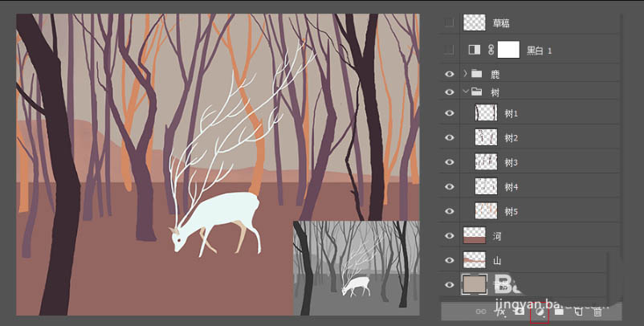Click the 鹿 group folder icon
The image size is (644, 326).
[476, 74]
